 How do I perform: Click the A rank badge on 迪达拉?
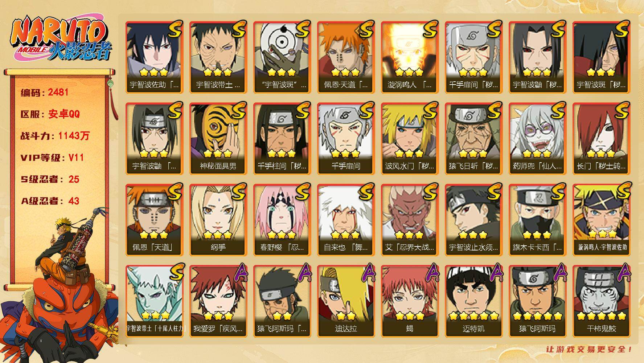click(366, 273)
